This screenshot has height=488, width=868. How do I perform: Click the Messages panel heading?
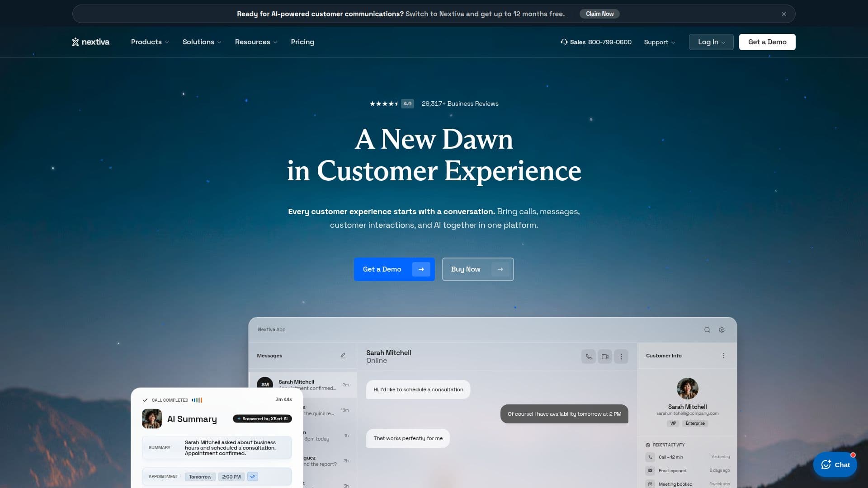[269, 356]
